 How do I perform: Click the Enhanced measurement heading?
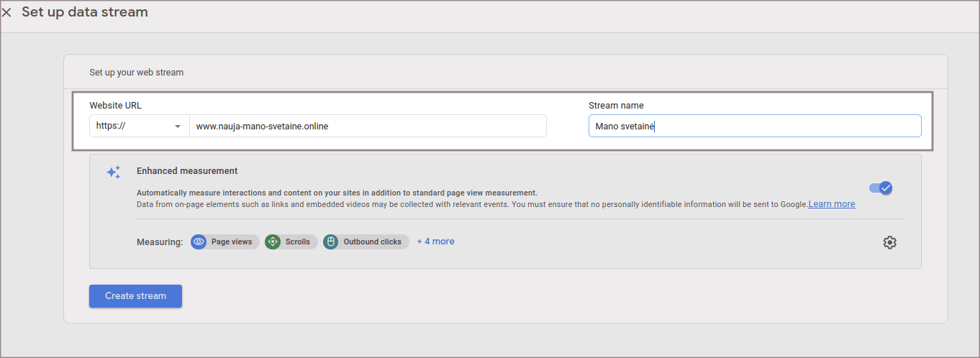pos(187,171)
